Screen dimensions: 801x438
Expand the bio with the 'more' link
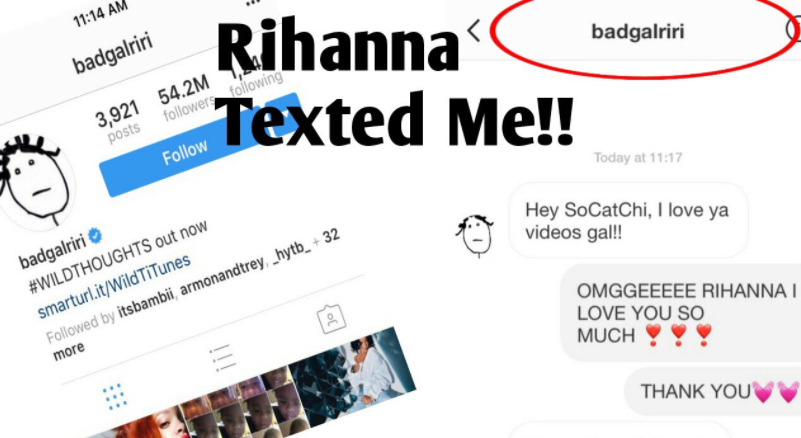point(69,351)
